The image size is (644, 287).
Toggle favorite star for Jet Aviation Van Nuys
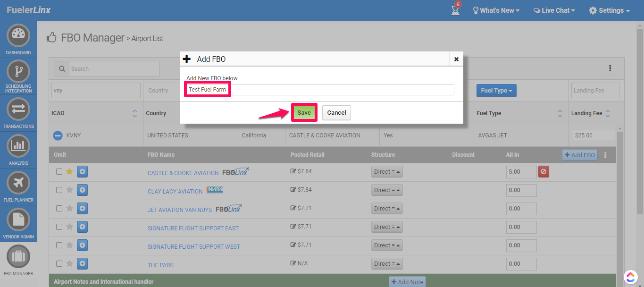click(x=69, y=208)
